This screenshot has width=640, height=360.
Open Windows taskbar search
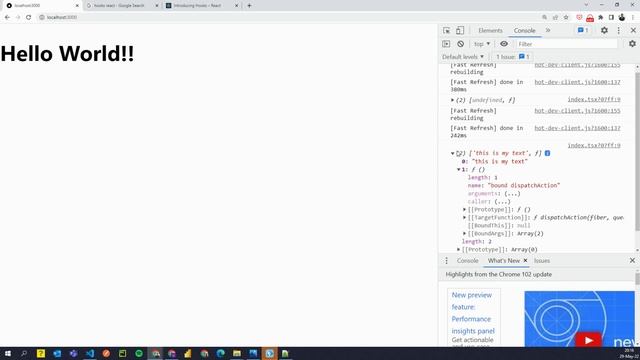24,353
